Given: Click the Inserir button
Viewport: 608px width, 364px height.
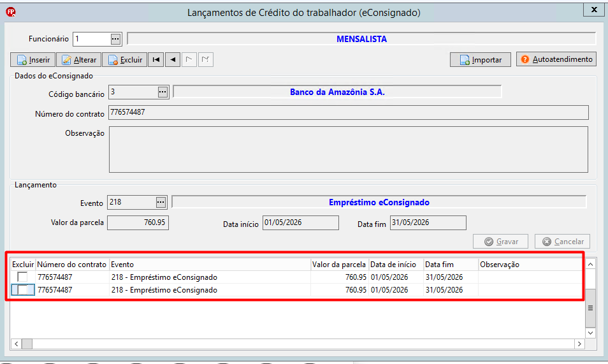Looking at the screenshot, I should point(33,60).
